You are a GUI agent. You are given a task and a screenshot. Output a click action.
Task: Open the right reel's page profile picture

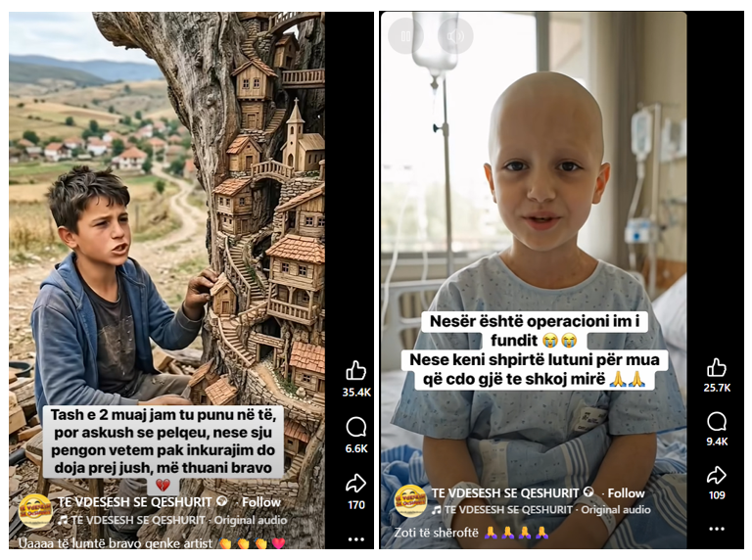[410, 501]
